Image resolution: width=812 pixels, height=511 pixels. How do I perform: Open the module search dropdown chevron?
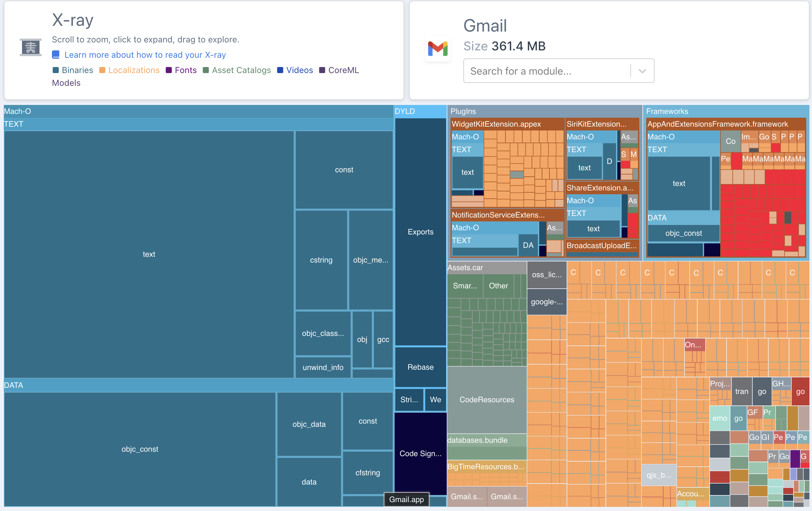(x=642, y=71)
